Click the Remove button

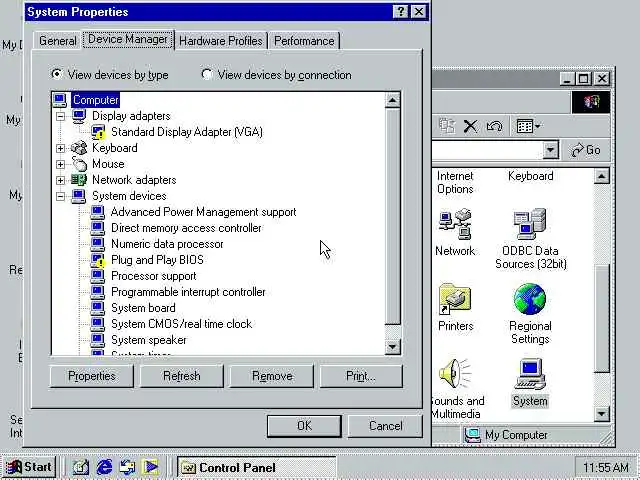tap(272, 376)
